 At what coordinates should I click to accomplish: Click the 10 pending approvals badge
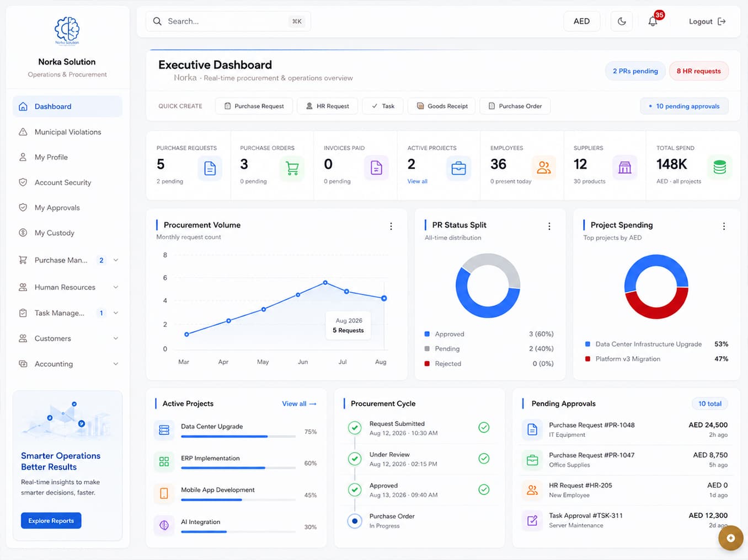tap(684, 106)
